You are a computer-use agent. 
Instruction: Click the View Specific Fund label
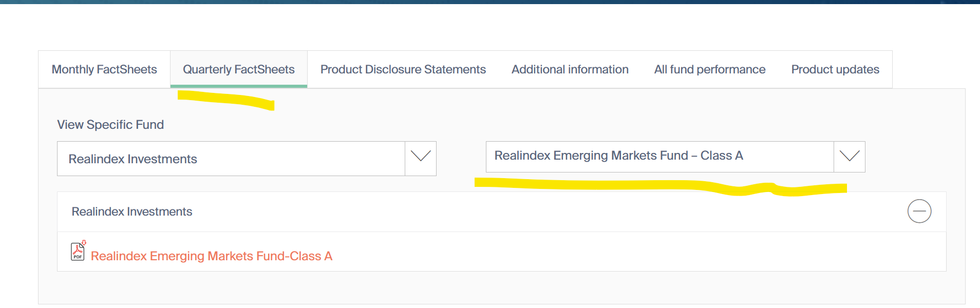[110, 125]
